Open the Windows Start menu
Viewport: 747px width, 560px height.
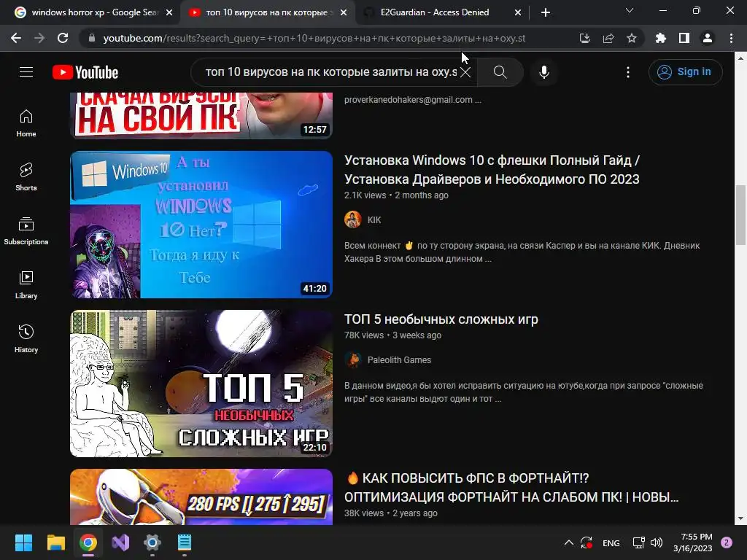coord(23,542)
